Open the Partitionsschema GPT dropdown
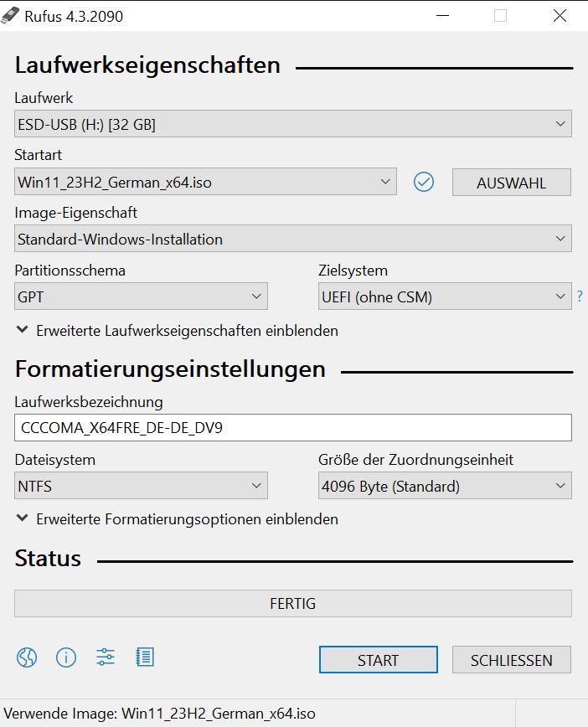 (x=141, y=296)
